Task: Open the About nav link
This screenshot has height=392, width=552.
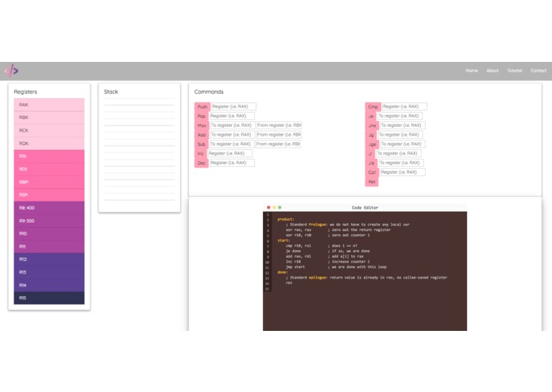Action: click(492, 71)
